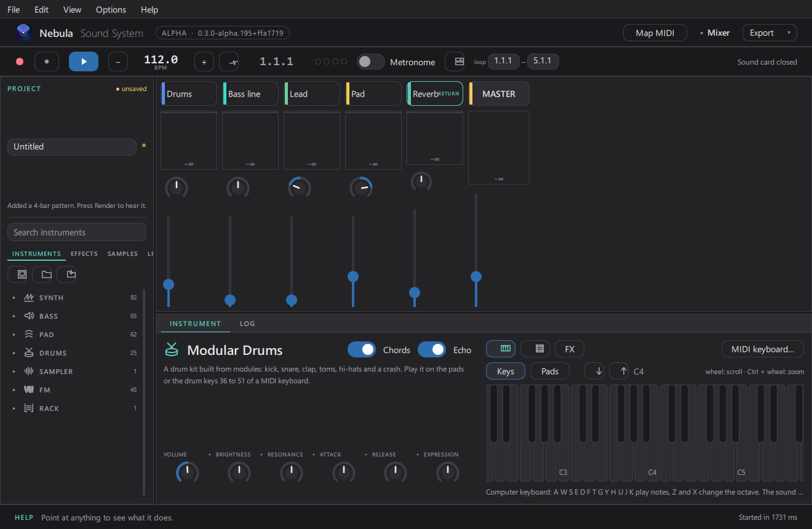The image size is (812, 529).
Task: Open the Export dropdown
Action: 770,33
